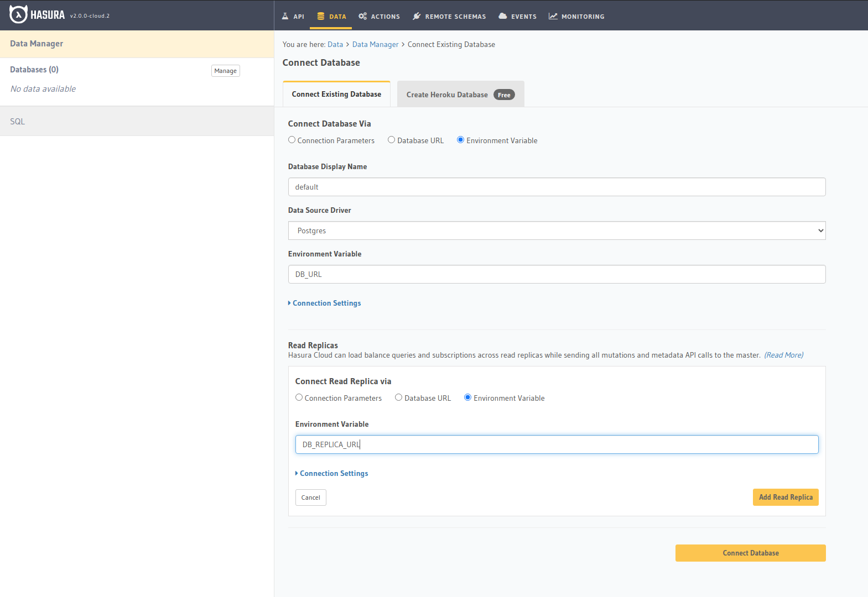This screenshot has height=597, width=868.
Task: Choose Database URL for the main database connection
Action: click(x=392, y=140)
